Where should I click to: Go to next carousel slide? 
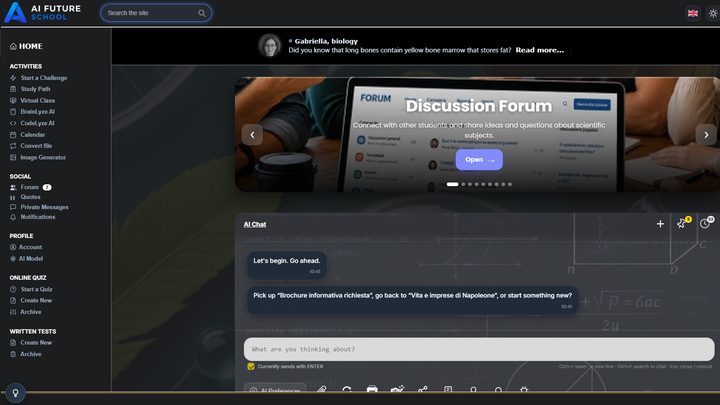click(706, 135)
